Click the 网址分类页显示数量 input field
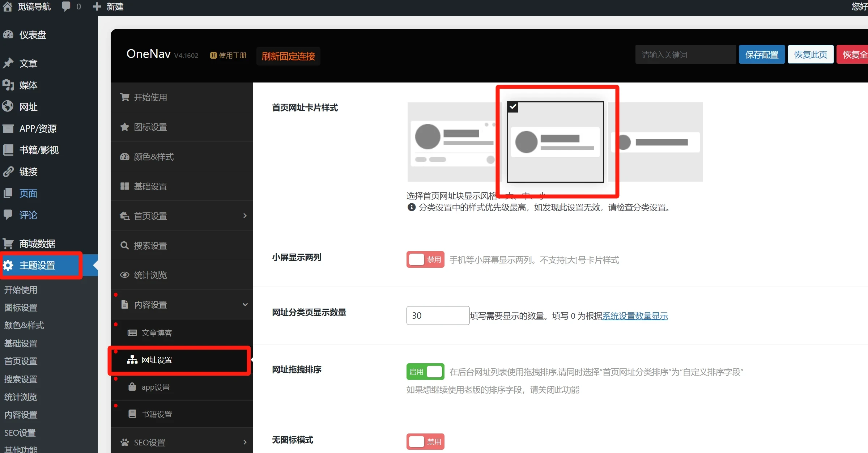The width and height of the screenshot is (868, 453). click(438, 315)
